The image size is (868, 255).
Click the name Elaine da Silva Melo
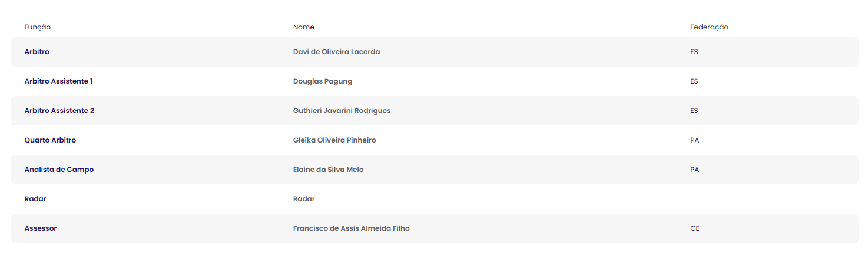328,170
